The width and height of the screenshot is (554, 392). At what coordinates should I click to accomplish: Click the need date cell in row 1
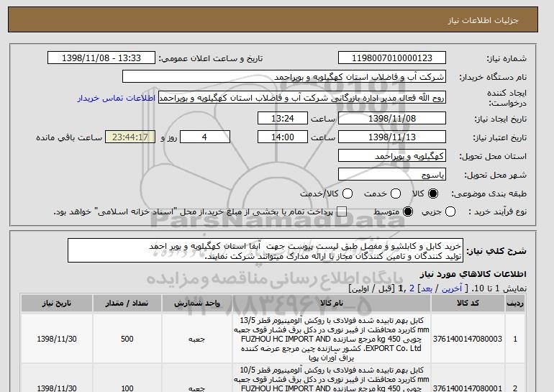pos(57,339)
